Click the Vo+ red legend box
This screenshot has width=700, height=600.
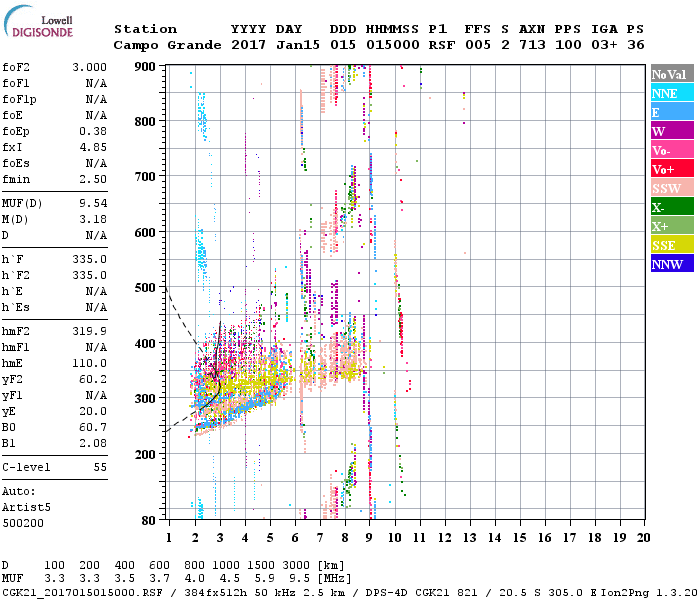(671, 169)
